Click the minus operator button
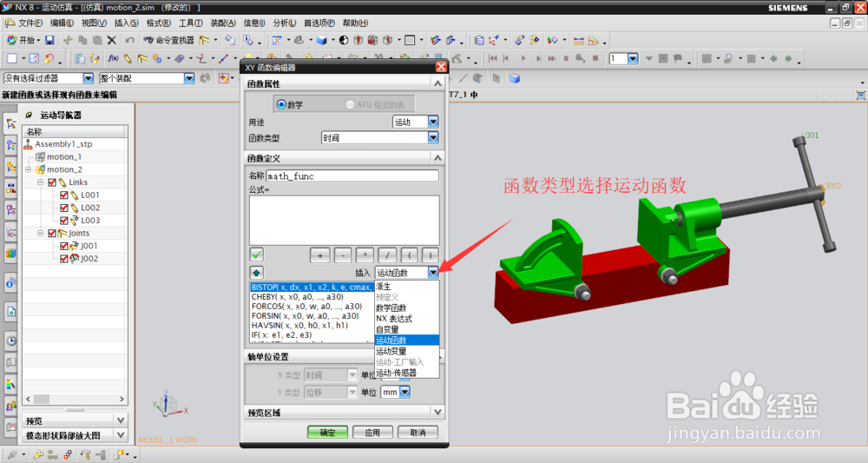This screenshot has height=463, width=868. [x=343, y=255]
